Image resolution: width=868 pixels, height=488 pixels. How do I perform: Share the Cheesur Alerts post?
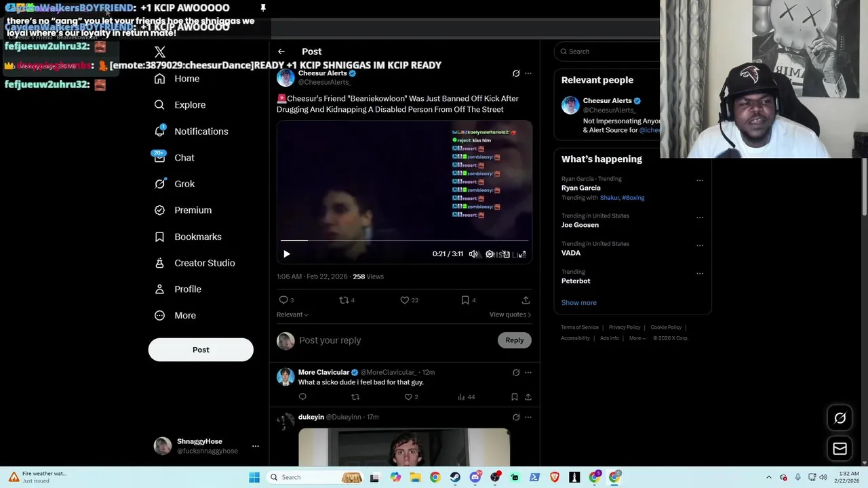pyautogui.click(x=526, y=300)
